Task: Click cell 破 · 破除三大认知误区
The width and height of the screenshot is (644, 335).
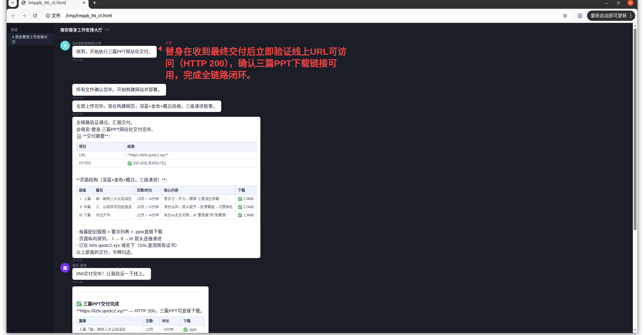Action: [x=114, y=199]
